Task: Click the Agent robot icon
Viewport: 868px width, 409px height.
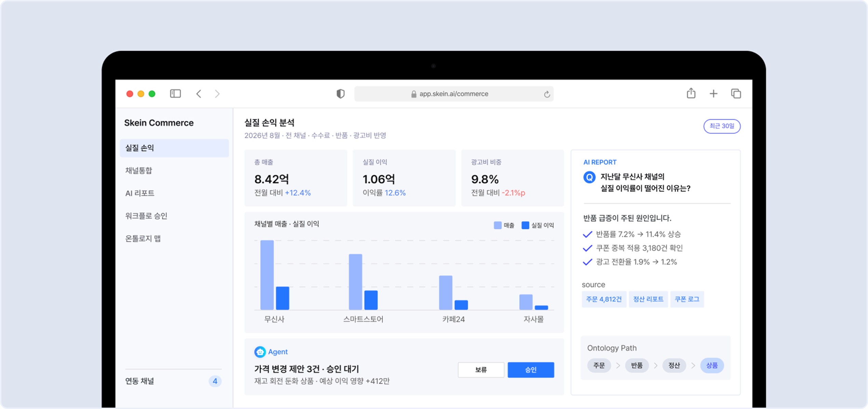Action: pos(260,352)
